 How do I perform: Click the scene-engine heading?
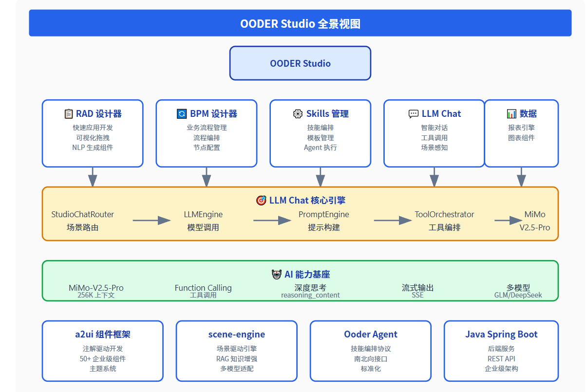(x=237, y=335)
